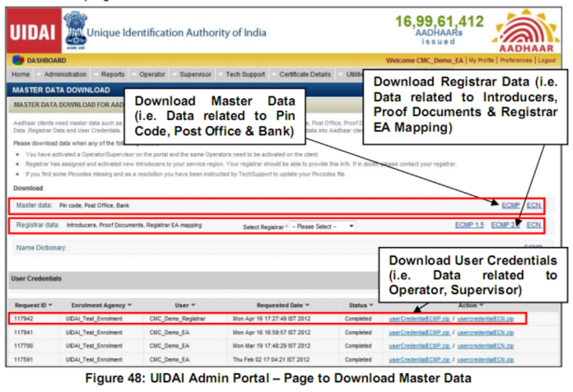Click the CMC_Demo_Registrar user cell
573x392 pixels.
click(177, 319)
